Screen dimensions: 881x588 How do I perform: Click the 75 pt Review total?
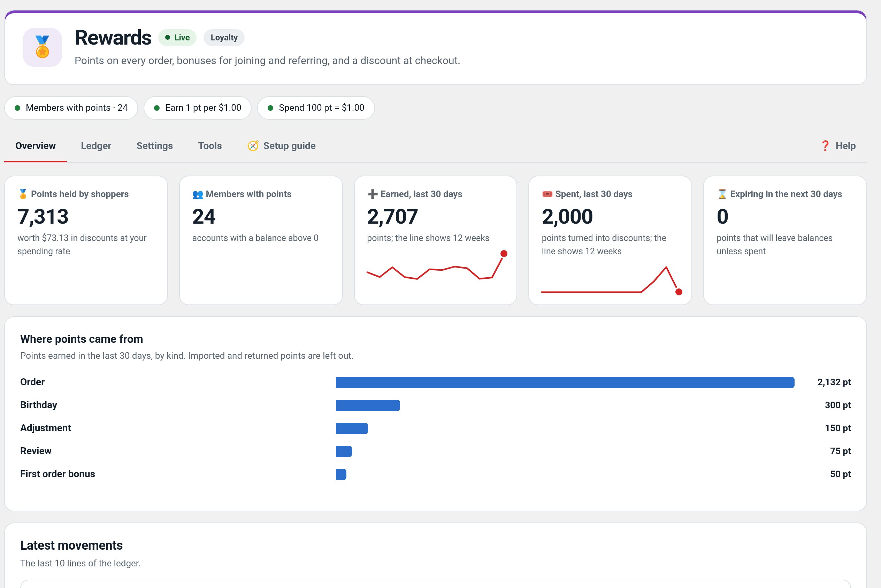[x=841, y=451]
